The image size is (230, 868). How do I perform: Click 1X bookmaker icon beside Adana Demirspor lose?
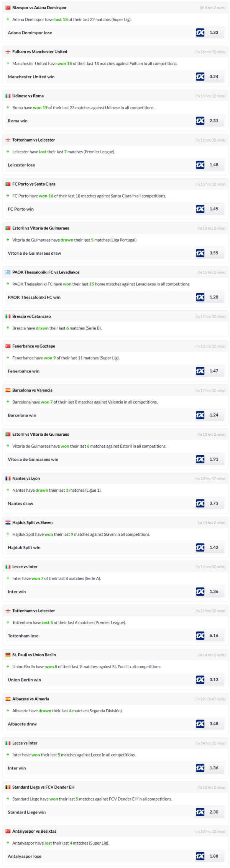click(x=200, y=33)
